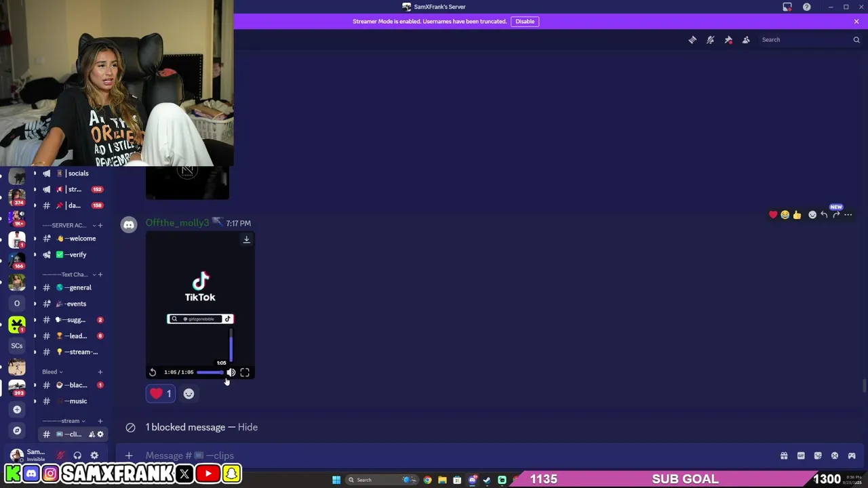Mute the video volume speaker icon
868x488 pixels.
tap(231, 372)
